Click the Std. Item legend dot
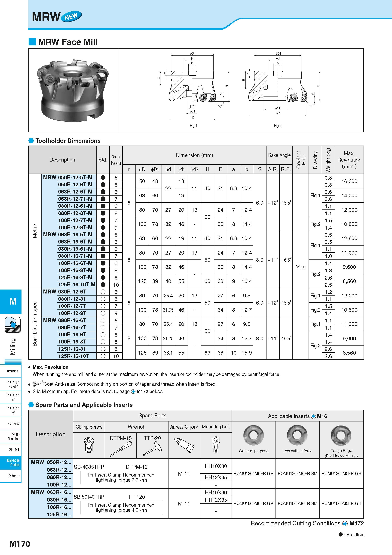Screen dimensions: 392x555 (x=341, y=534)
